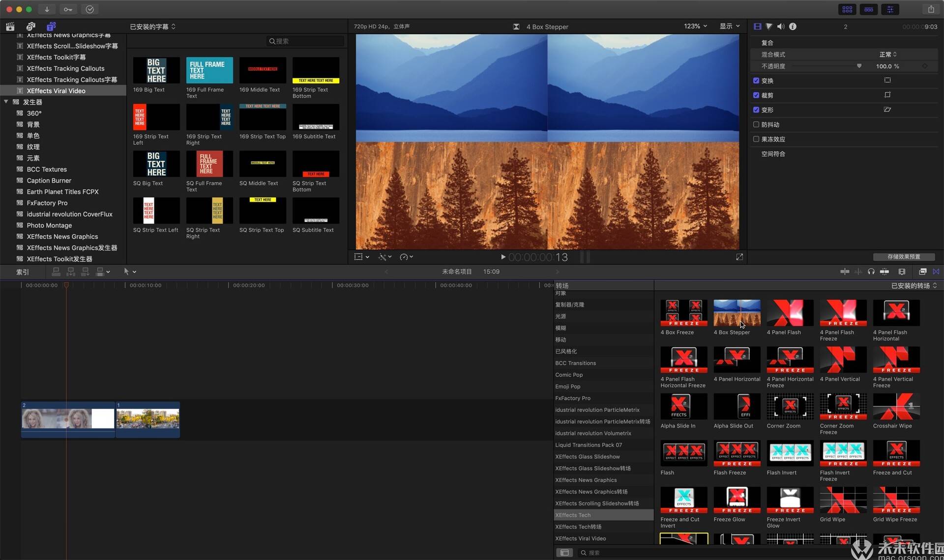Open the select tool arrow dropdown
The height and width of the screenshot is (560, 944).
pyautogui.click(x=130, y=272)
